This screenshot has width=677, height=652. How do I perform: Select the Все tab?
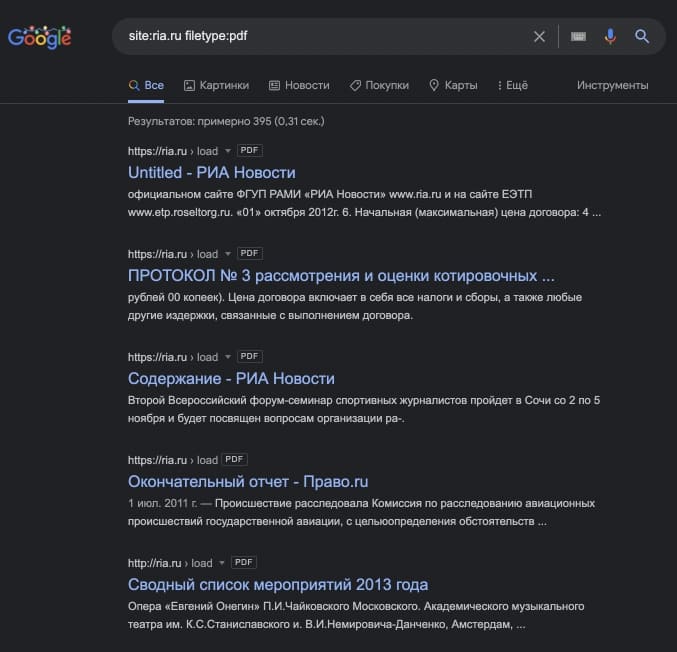[146, 85]
